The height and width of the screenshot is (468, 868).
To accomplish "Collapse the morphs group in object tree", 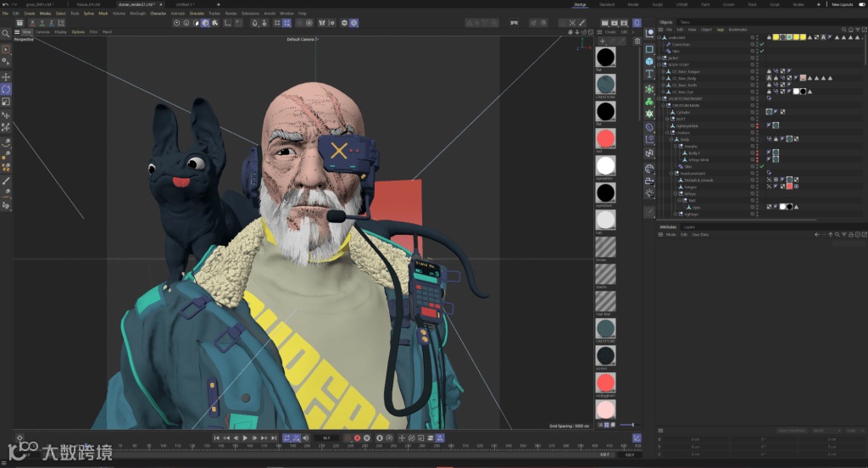I will [676, 146].
